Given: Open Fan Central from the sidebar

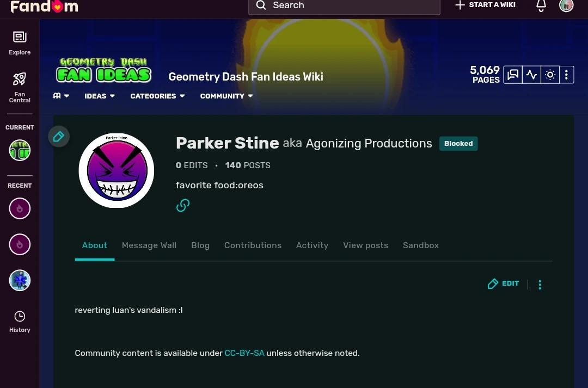Looking at the screenshot, I should pyautogui.click(x=19, y=79).
